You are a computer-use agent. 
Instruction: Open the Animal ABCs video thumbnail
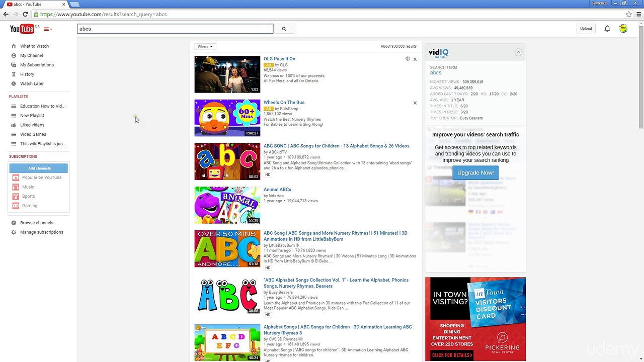(227, 205)
